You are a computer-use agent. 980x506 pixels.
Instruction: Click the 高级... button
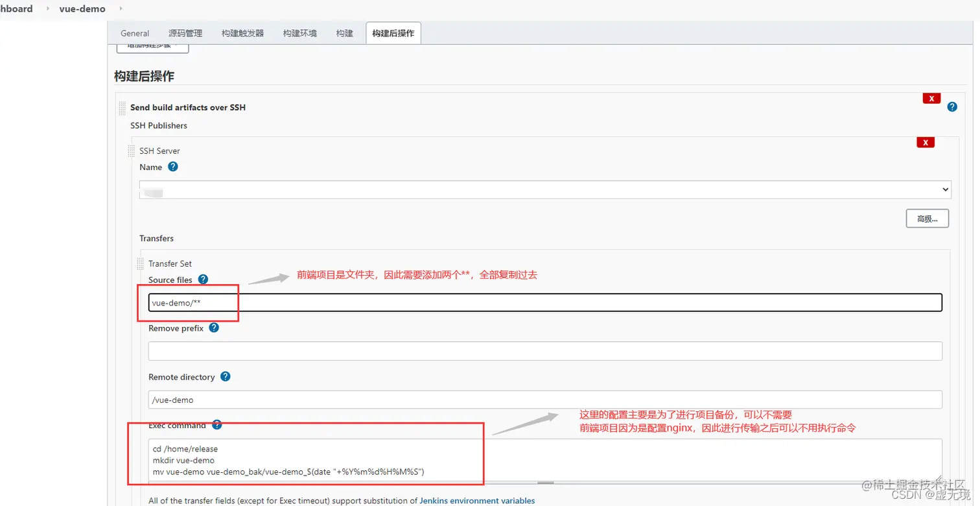[927, 219]
